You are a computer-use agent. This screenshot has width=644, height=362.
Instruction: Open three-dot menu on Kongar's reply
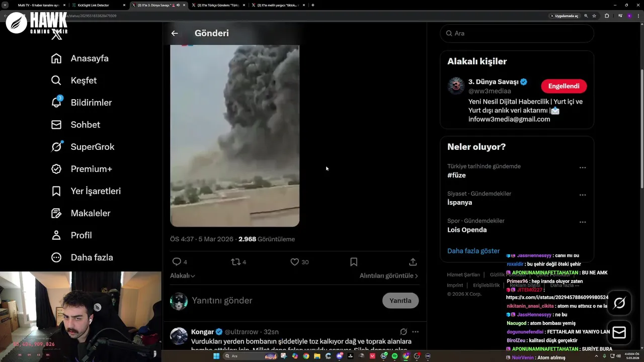pos(415,332)
